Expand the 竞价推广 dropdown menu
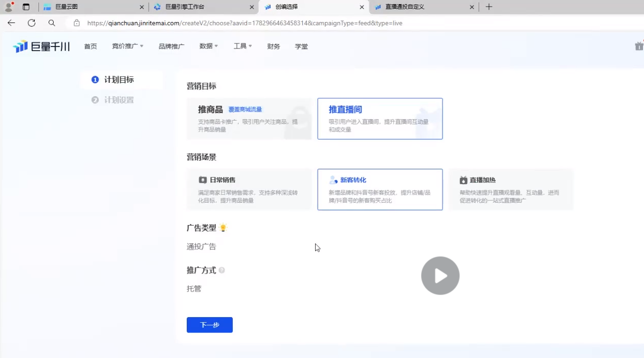Viewport: 644px width, 358px height. tap(127, 47)
